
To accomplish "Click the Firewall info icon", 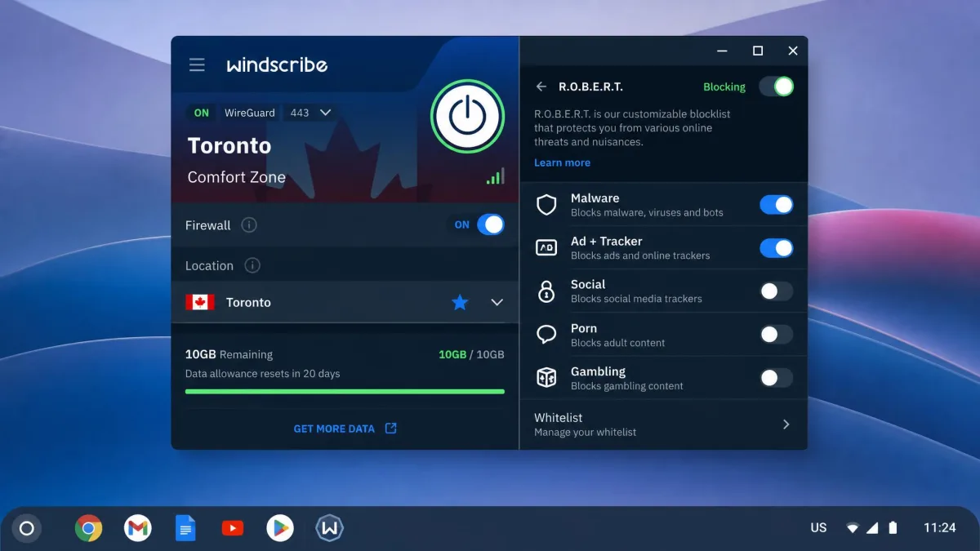I will pyautogui.click(x=249, y=224).
